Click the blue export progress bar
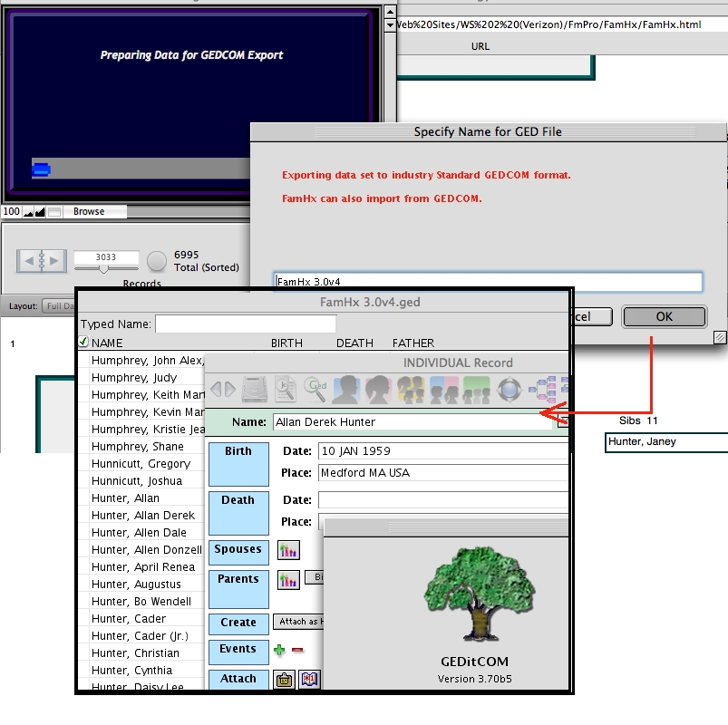 pos(42,169)
